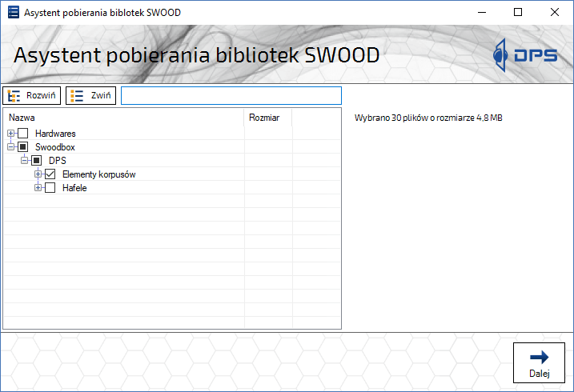
Task: Check the Hafele checkbox
Action: click(50, 187)
